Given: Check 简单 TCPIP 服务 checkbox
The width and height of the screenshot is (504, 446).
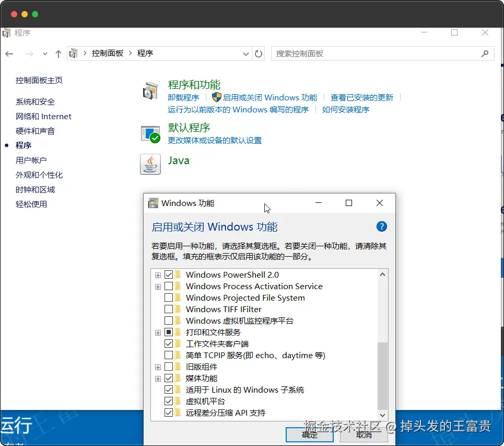Looking at the screenshot, I should coord(169,355).
